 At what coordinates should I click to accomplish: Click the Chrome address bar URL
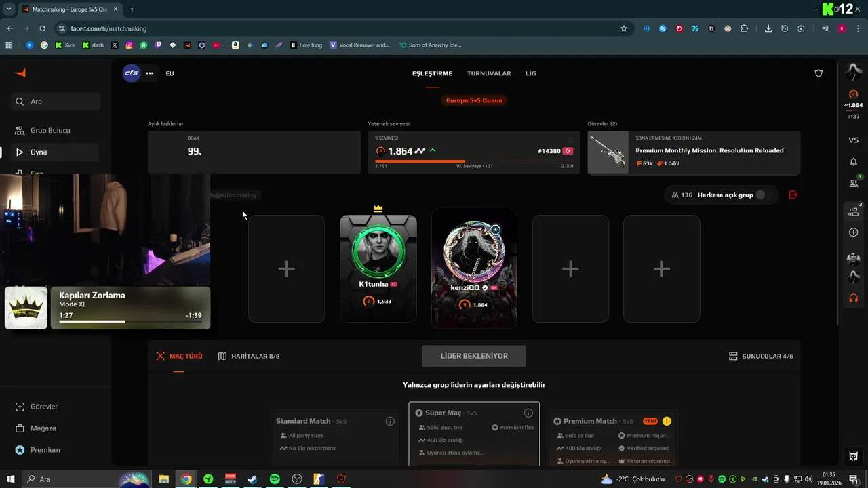[108, 28]
